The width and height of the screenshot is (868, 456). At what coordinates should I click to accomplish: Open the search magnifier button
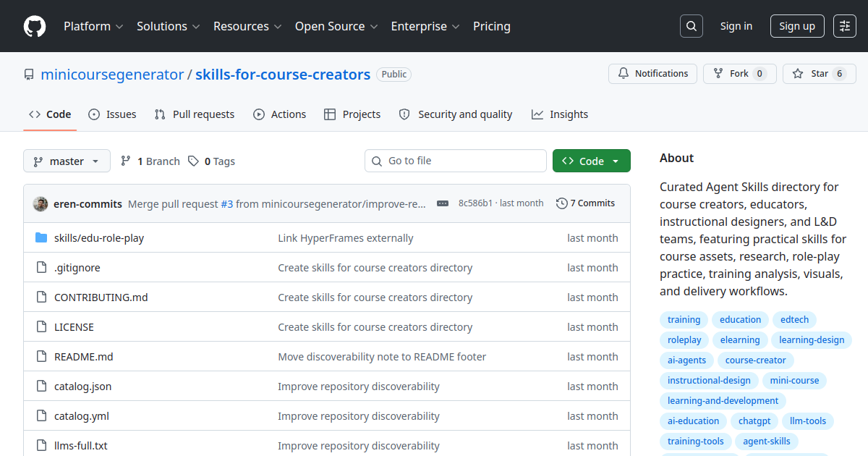[692, 26]
